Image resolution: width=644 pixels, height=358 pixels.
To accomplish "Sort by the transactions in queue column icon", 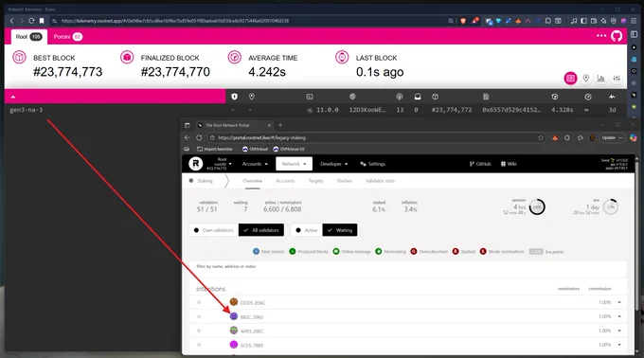I will [x=418, y=97].
